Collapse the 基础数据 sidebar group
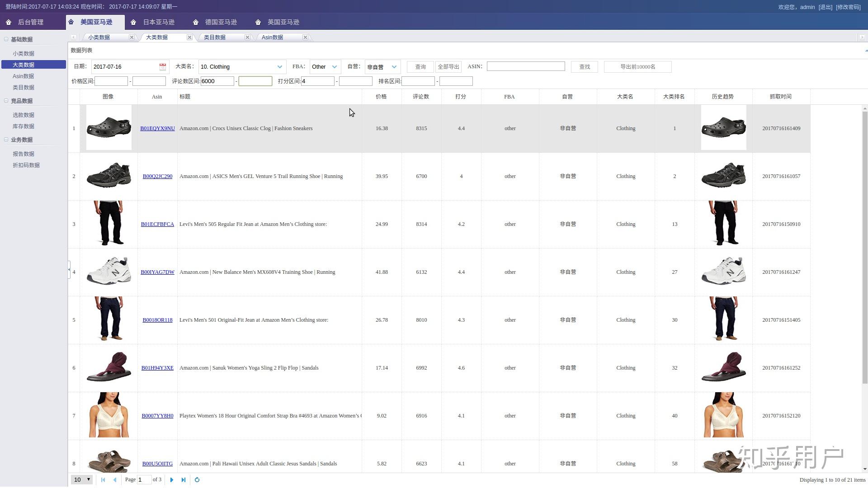 click(6, 39)
